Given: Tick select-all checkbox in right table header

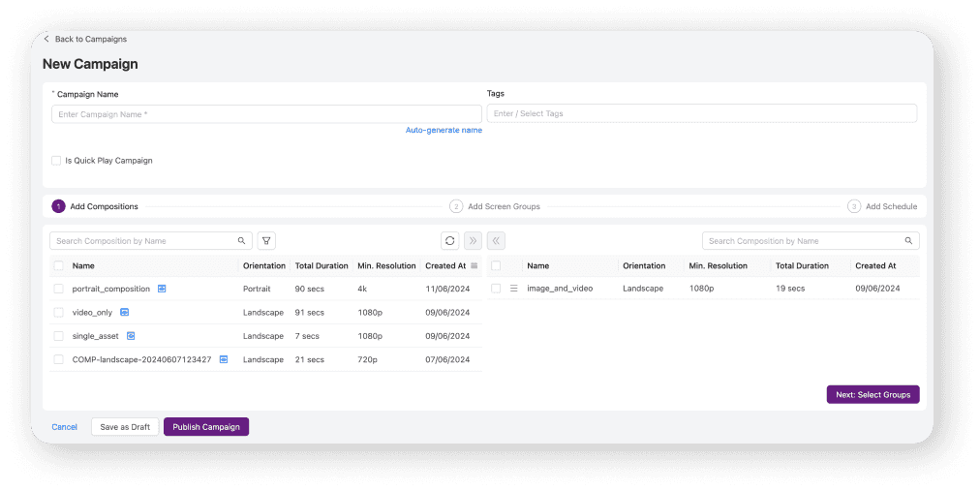Looking at the screenshot, I should click(496, 265).
